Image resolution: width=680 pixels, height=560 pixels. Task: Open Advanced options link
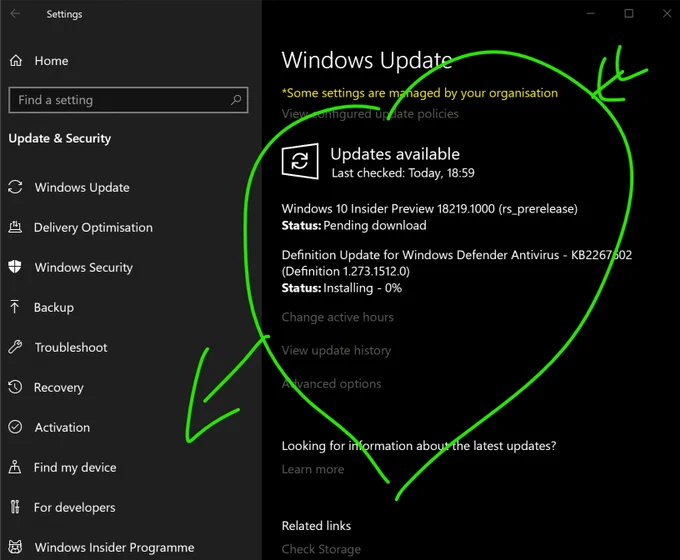[x=331, y=383]
